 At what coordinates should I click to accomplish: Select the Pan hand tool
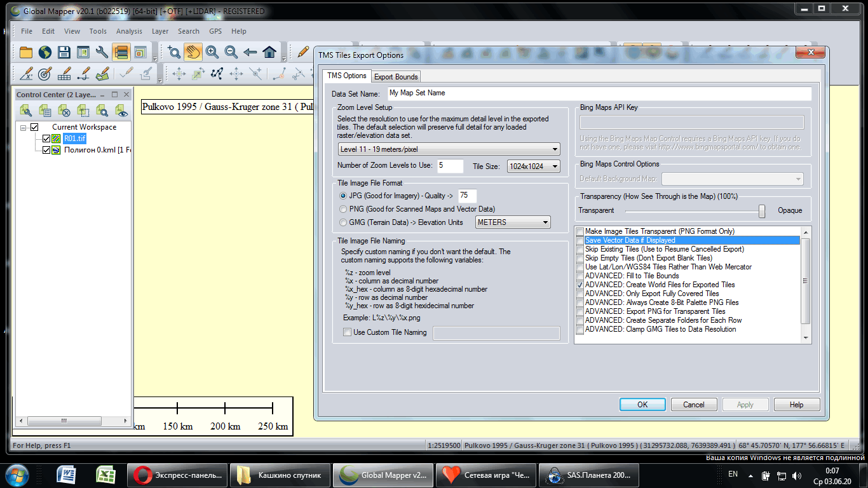pyautogui.click(x=193, y=52)
